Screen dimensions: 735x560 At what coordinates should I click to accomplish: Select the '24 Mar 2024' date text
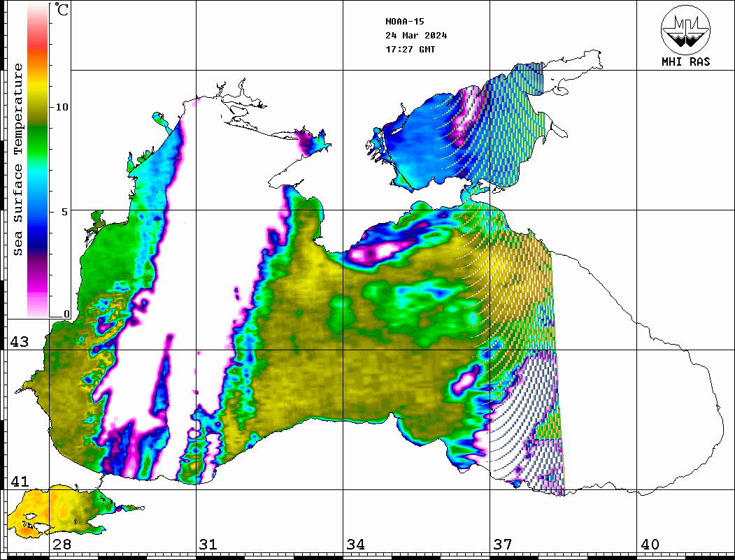pyautogui.click(x=416, y=36)
